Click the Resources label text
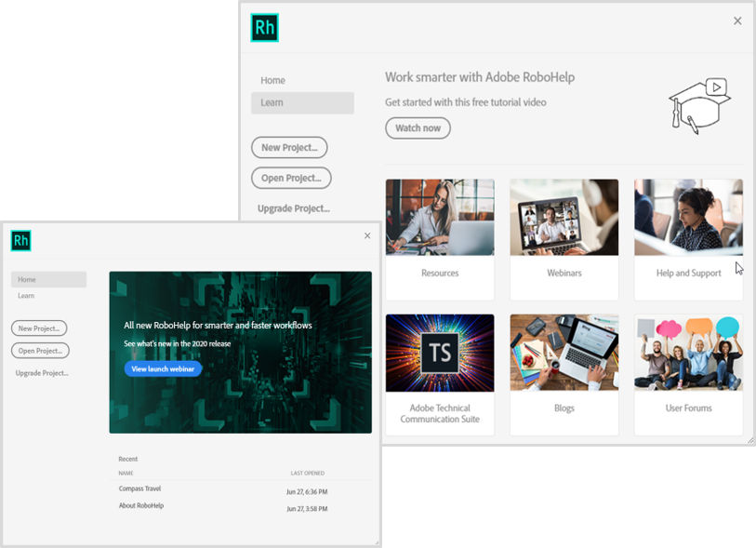Screen dimensions: 756x548 pos(440,273)
